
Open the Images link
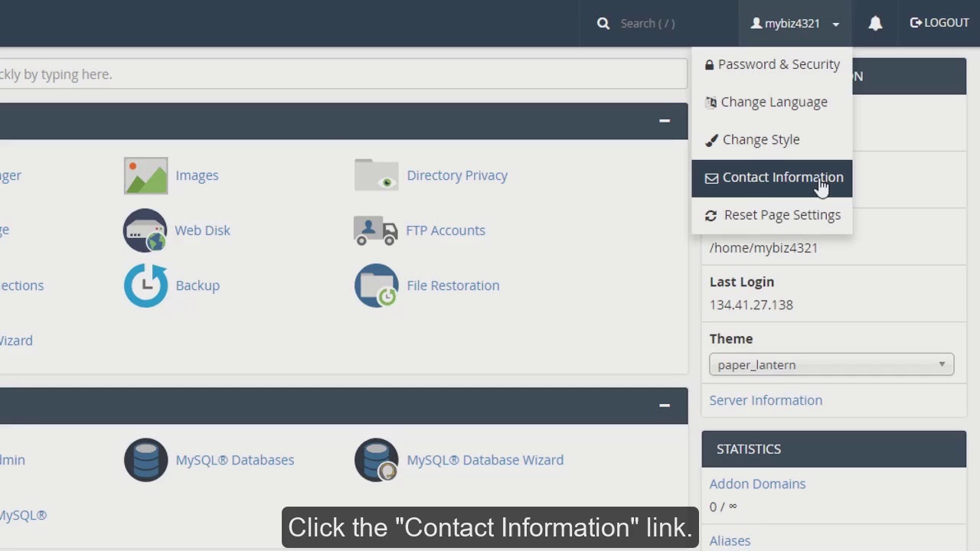197,175
